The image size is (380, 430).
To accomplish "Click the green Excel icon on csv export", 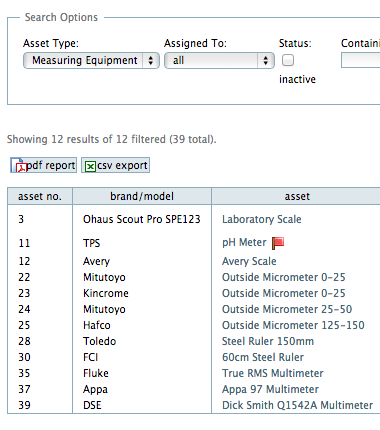I will point(90,166).
